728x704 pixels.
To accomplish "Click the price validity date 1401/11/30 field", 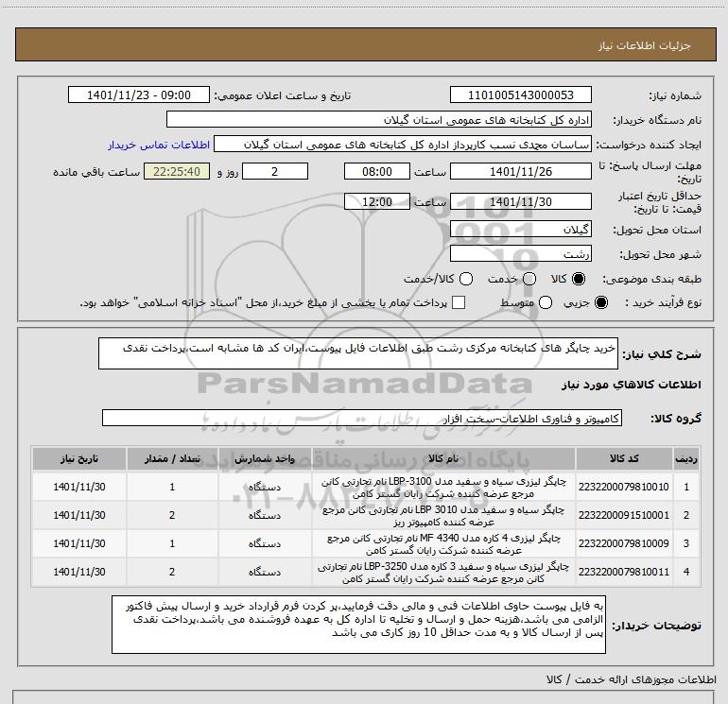I will point(520,201).
